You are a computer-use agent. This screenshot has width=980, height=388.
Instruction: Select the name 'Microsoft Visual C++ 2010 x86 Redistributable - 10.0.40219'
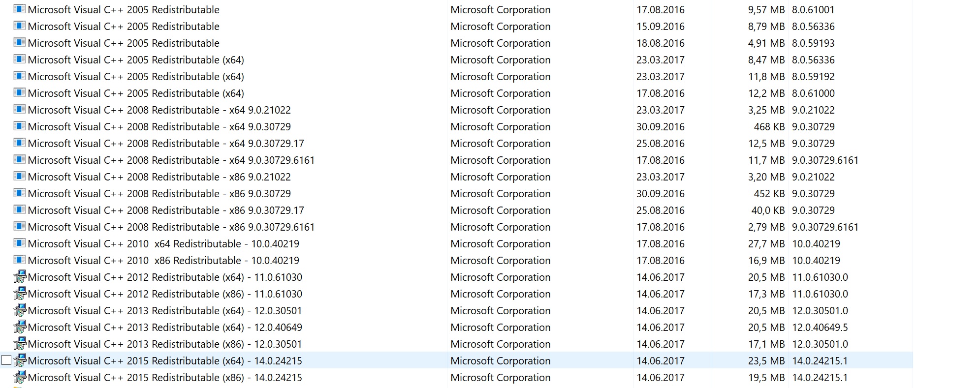163,261
